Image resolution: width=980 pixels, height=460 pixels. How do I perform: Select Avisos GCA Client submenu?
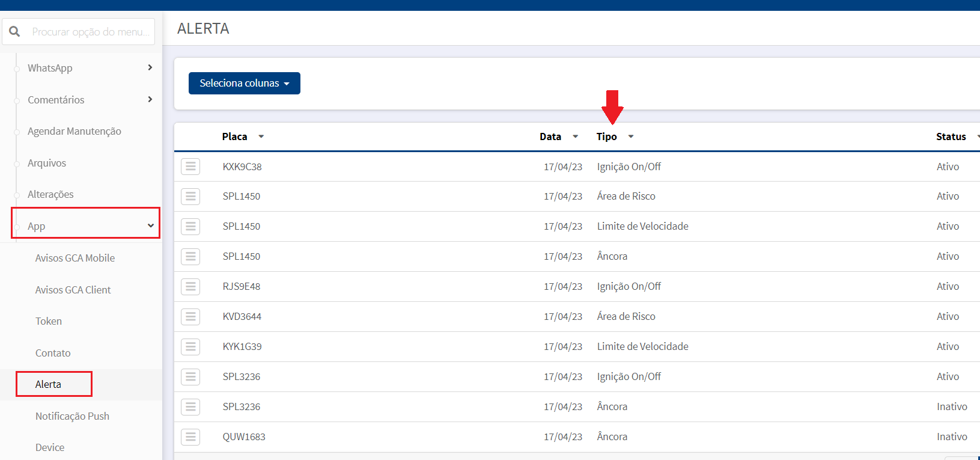pos(73,290)
